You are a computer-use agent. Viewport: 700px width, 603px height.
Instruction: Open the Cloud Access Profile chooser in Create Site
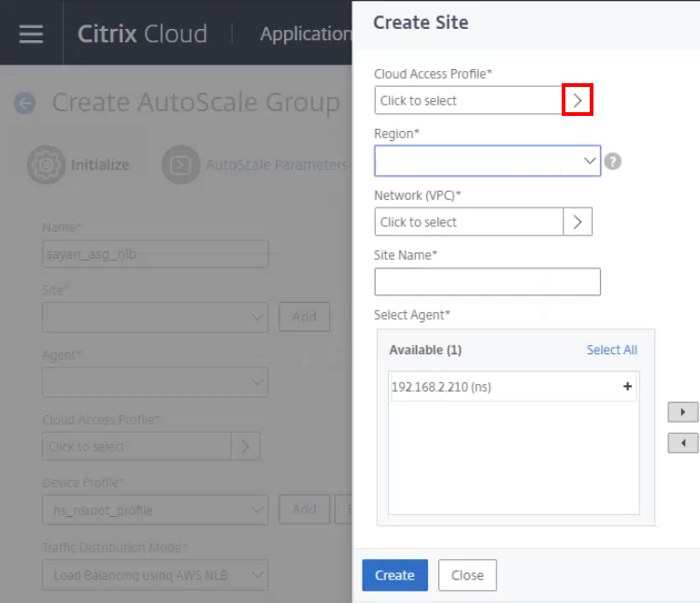(578, 100)
